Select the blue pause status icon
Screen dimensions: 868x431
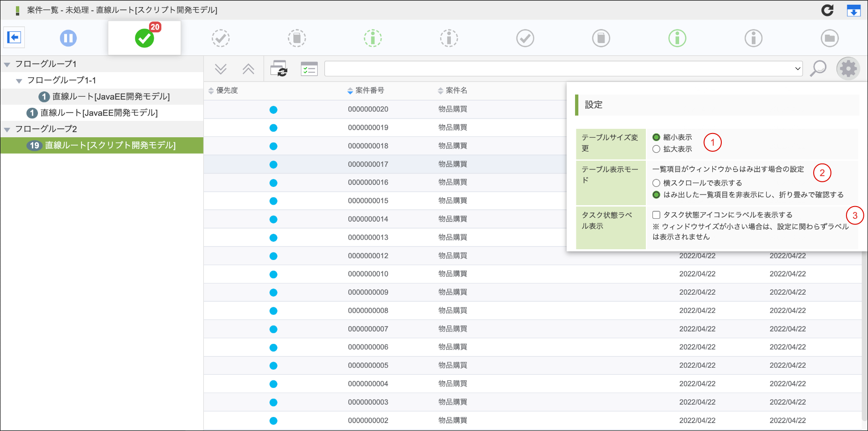(68, 38)
